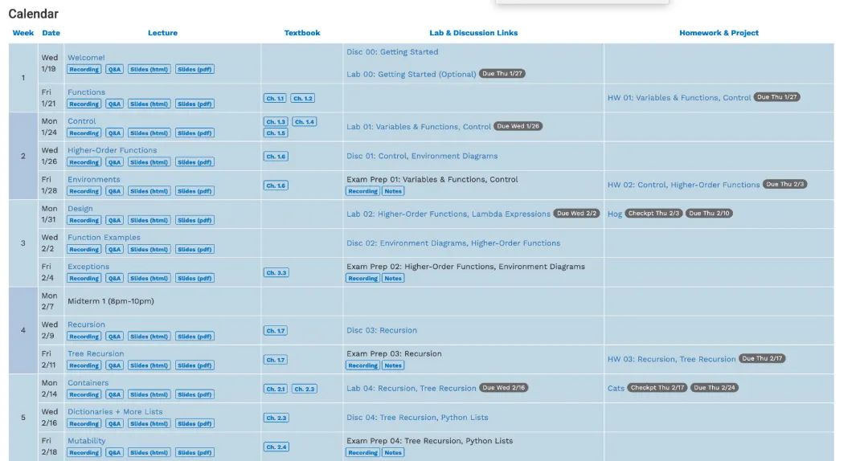Image resolution: width=868 pixels, height=461 pixels.
Task: Open Disc 02: Environment Diagrams, Higher-Order Functions
Action: 453,243
